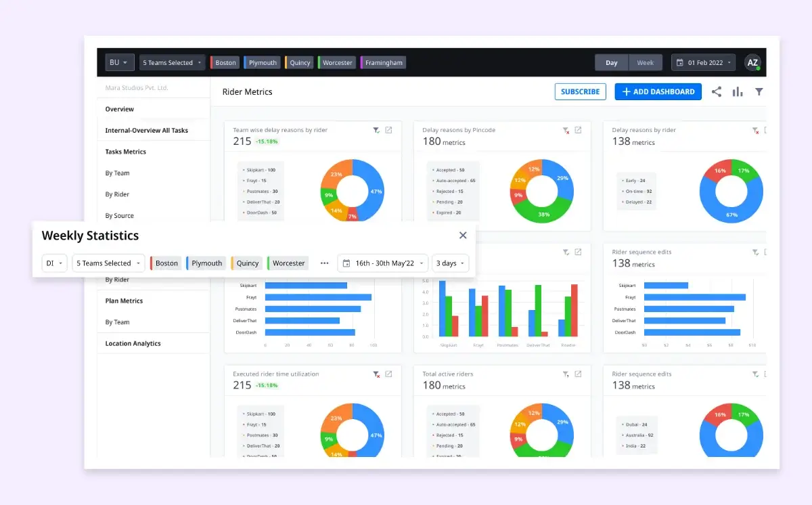The width and height of the screenshot is (812, 505).
Task: Clear filter on Team wise delay reasons card
Action: [376, 130]
